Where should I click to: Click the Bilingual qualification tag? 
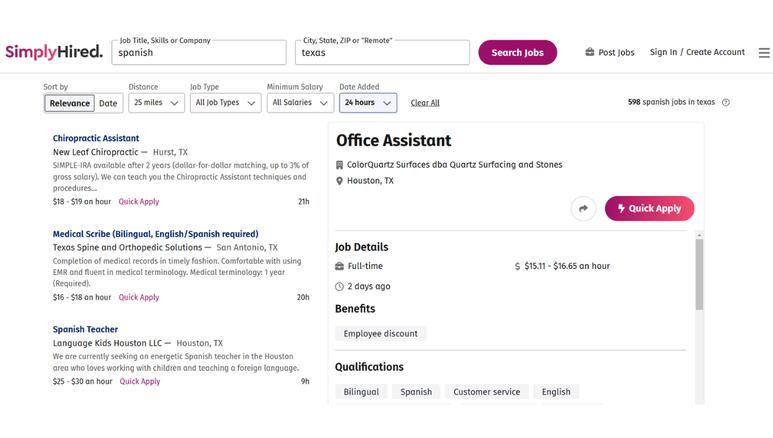(x=361, y=392)
